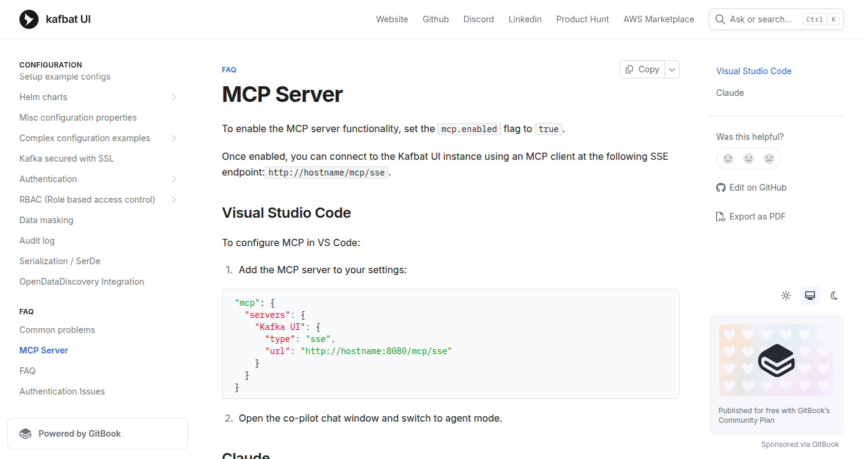The image size is (868, 459).
Task: Click Powered by GitBook button
Action: click(x=98, y=434)
